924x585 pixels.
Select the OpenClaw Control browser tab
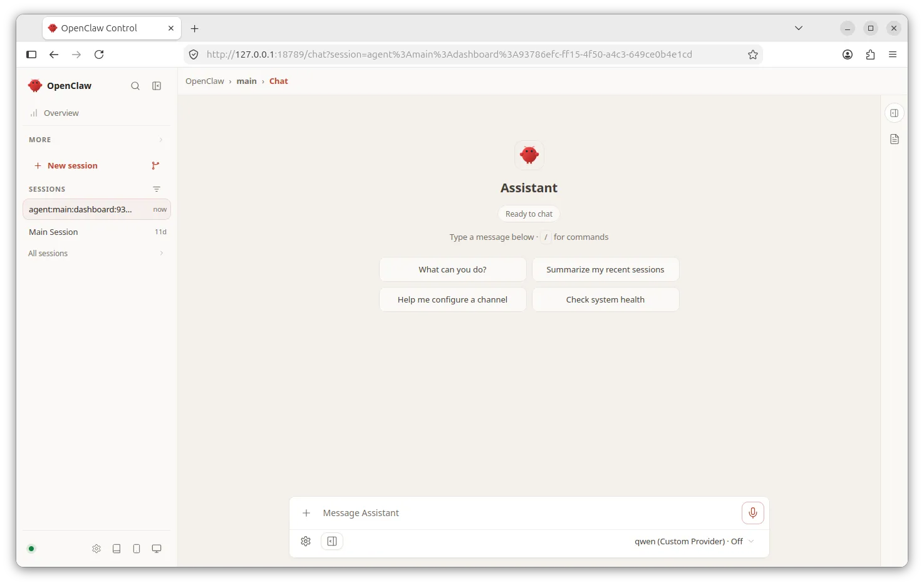[112, 28]
